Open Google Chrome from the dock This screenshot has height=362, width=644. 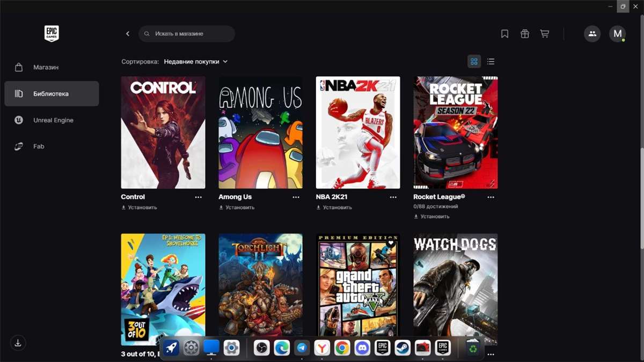coord(342,348)
